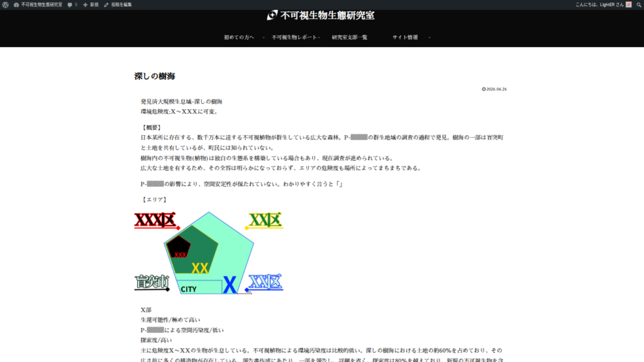The image size is (644, 362).
Task: Click the 深しの樹海 post title
Action: [155, 76]
